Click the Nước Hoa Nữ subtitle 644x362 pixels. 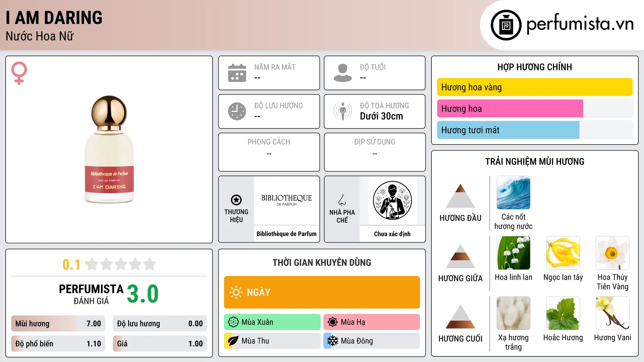(x=40, y=36)
